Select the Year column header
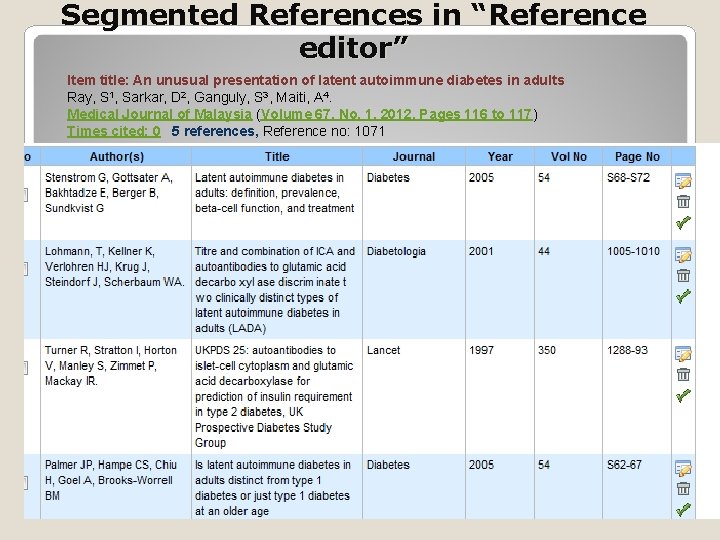Viewport: 720px width, 540px height. point(500,157)
